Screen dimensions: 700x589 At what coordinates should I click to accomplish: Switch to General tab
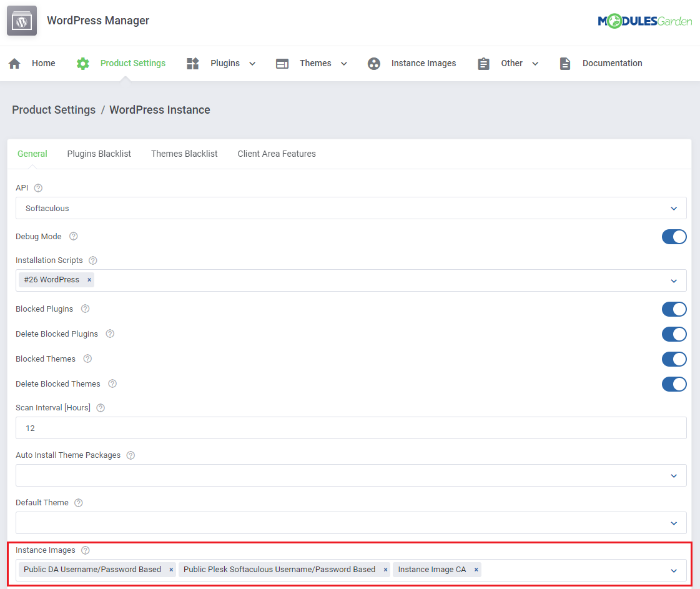[32, 154]
